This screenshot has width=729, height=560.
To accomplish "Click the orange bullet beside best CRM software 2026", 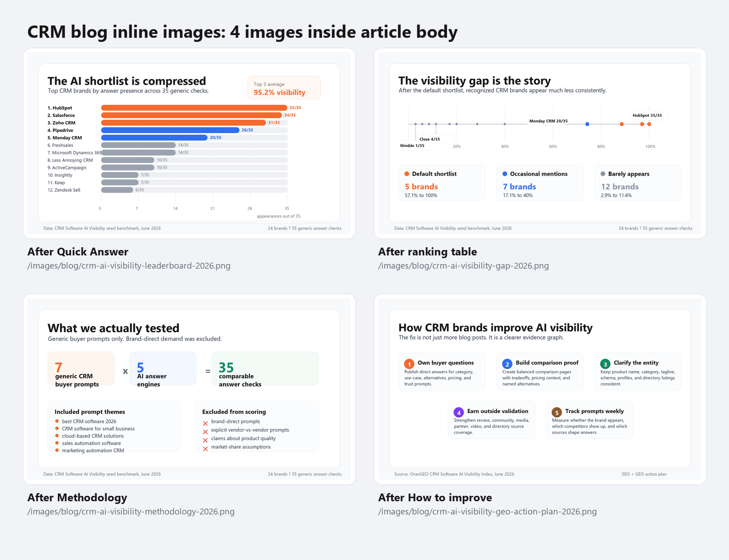I will (57, 421).
